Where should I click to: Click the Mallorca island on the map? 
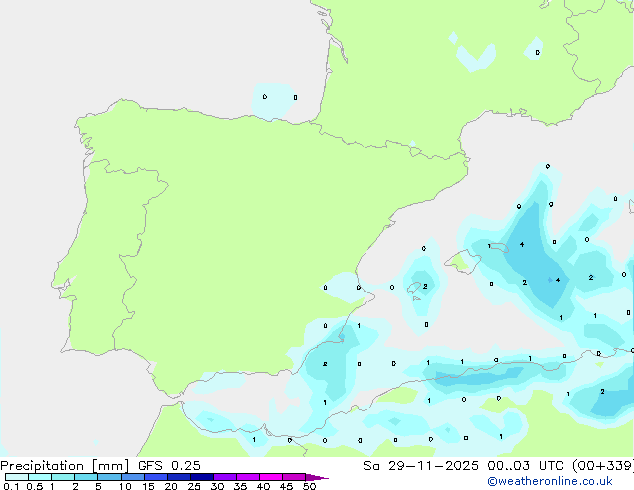tap(463, 261)
